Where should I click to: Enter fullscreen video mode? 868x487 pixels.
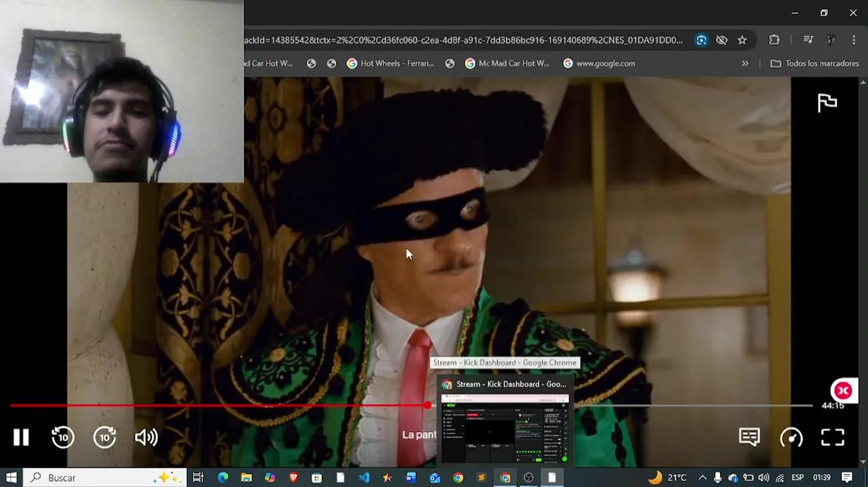coord(833,438)
